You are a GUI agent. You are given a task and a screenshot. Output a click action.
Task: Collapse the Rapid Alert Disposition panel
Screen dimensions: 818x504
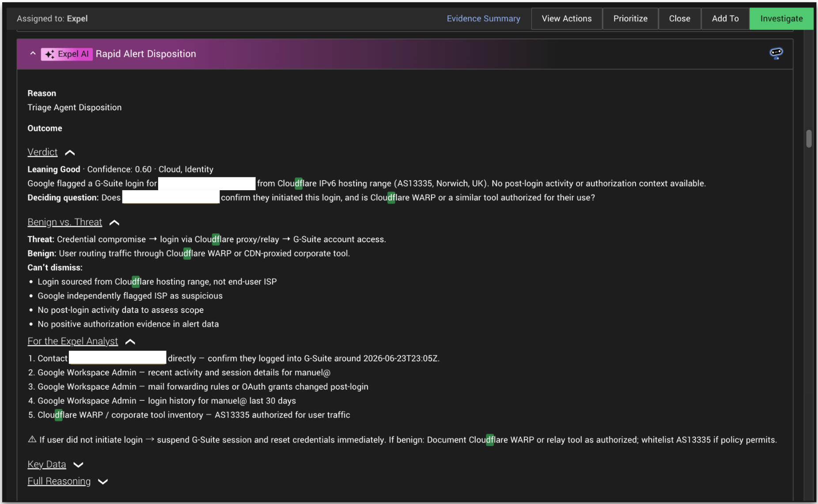click(x=33, y=53)
